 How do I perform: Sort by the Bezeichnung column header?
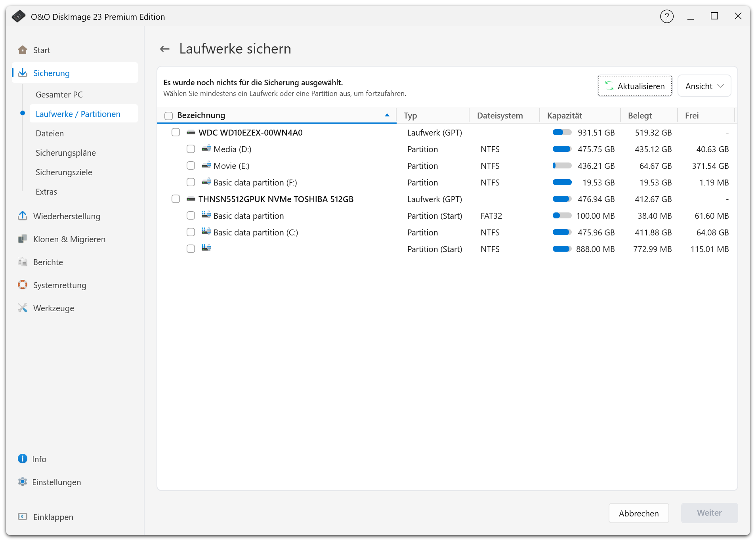[277, 115]
